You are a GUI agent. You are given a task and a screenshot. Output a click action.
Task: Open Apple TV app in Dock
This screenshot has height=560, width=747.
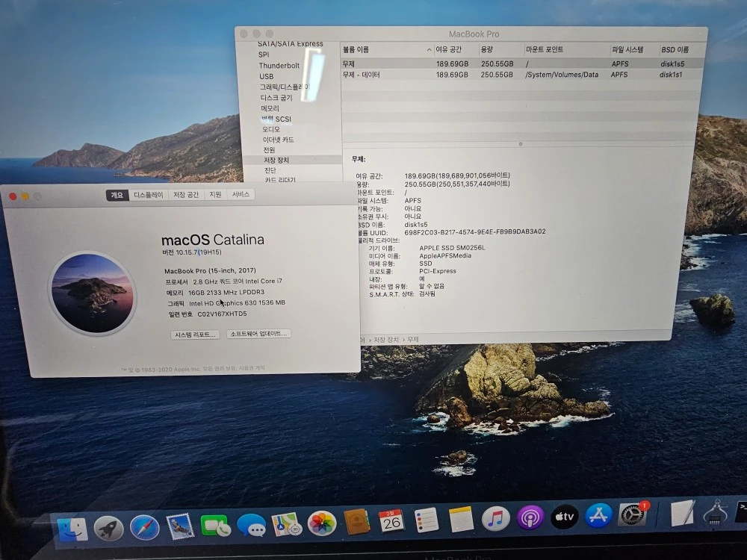click(x=565, y=516)
